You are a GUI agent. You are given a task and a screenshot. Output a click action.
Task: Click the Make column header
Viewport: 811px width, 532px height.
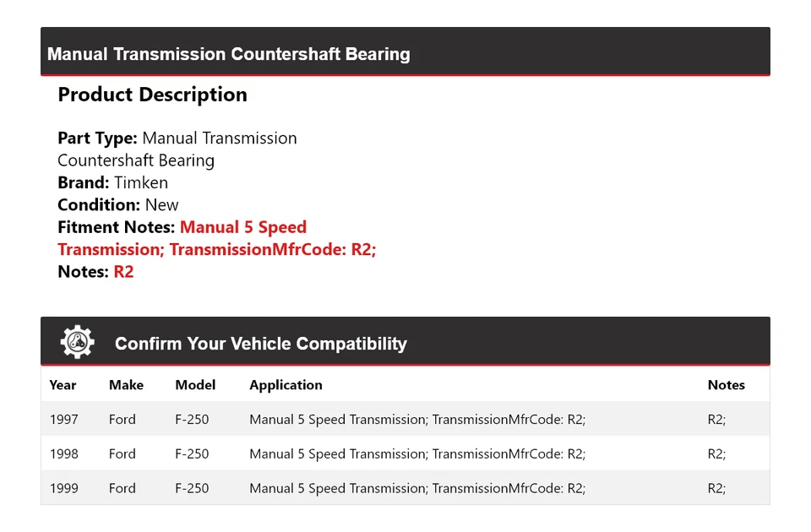[x=126, y=385]
